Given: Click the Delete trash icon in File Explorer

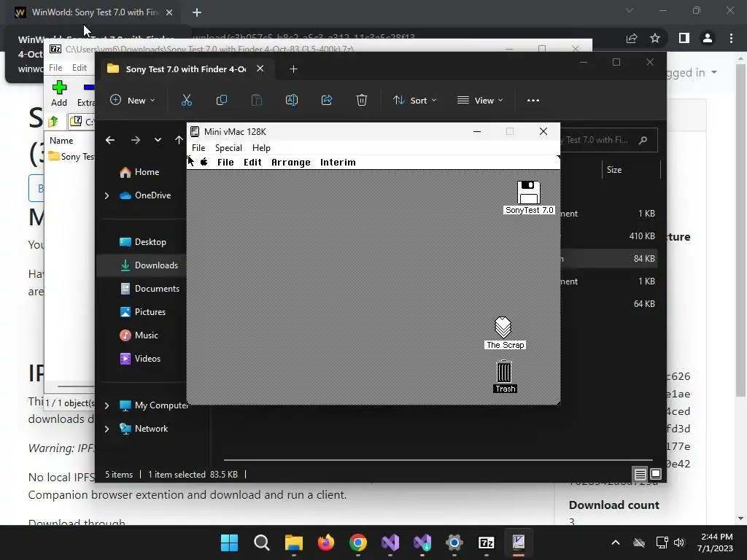Looking at the screenshot, I should coord(362,100).
